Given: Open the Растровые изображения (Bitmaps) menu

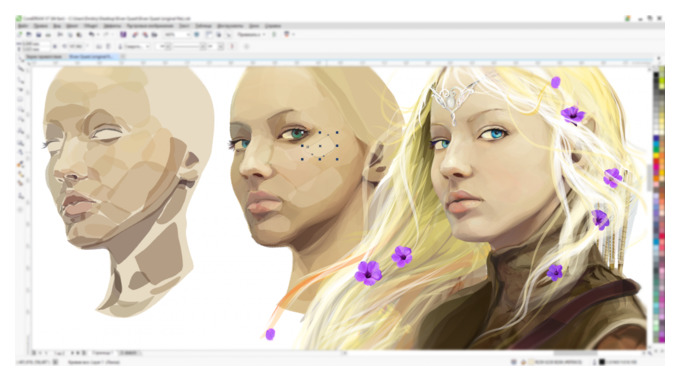Looking at the screenshot, I should tap(150, 26).
